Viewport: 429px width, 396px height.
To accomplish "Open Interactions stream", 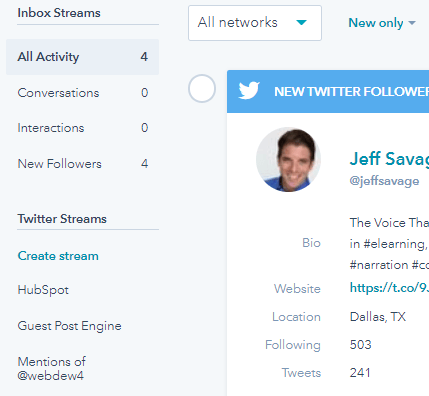I will pos(82,128).
